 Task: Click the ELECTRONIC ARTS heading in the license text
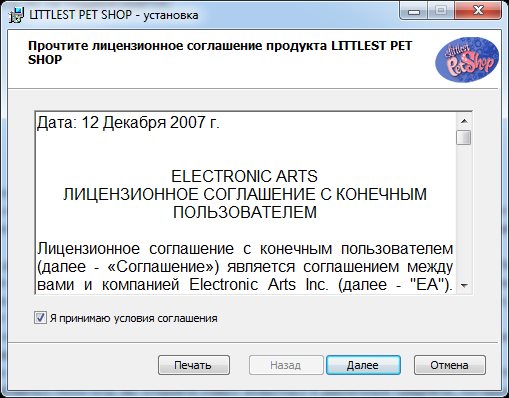(x=244, y=176)
